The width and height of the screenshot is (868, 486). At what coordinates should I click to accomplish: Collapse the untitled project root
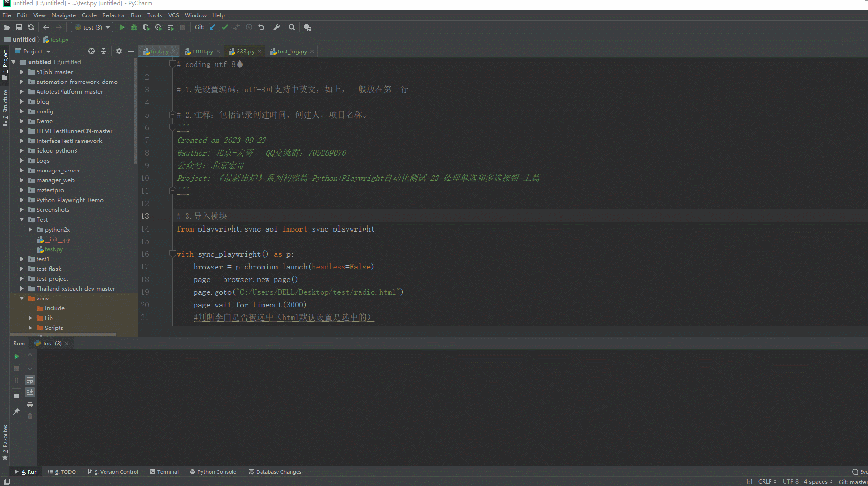(14, 62)
